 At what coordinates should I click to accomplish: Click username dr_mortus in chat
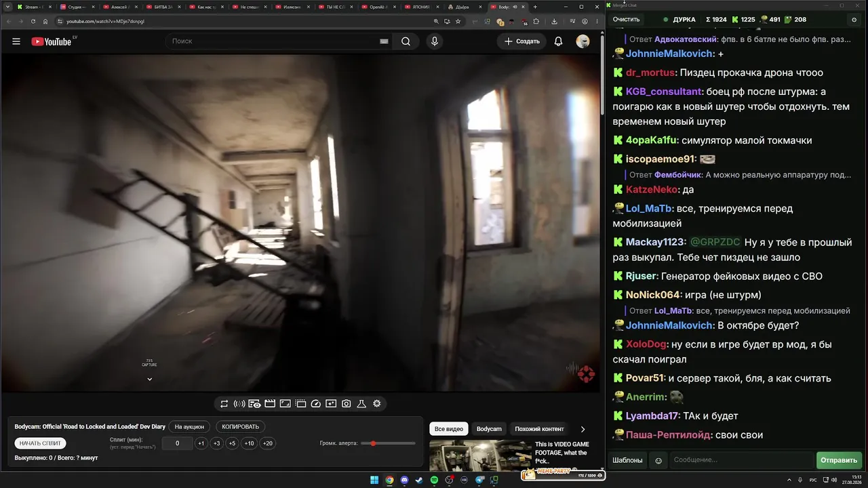click(x=650, y=73)
